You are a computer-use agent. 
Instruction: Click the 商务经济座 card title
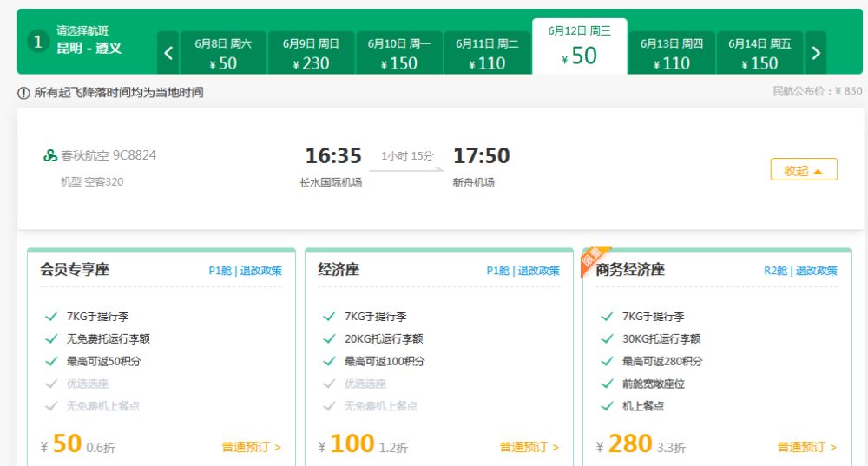(x=630, y=270)
